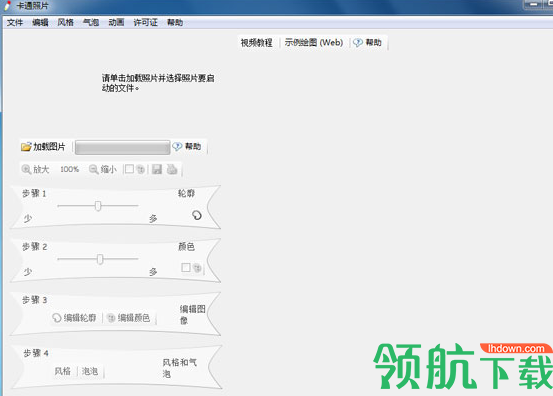
Task: Click the 放大 zoom-in magnifier
Action: [x=26, y=169]
